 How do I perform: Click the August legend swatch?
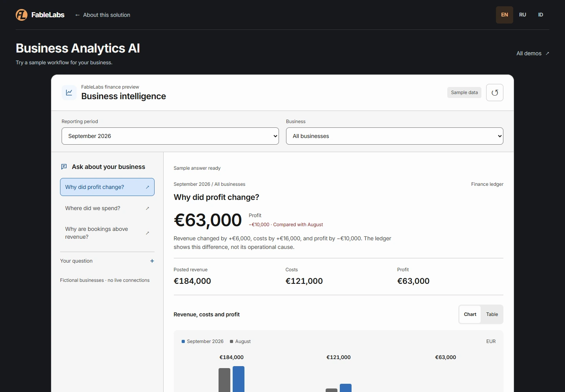click(231, 341)
